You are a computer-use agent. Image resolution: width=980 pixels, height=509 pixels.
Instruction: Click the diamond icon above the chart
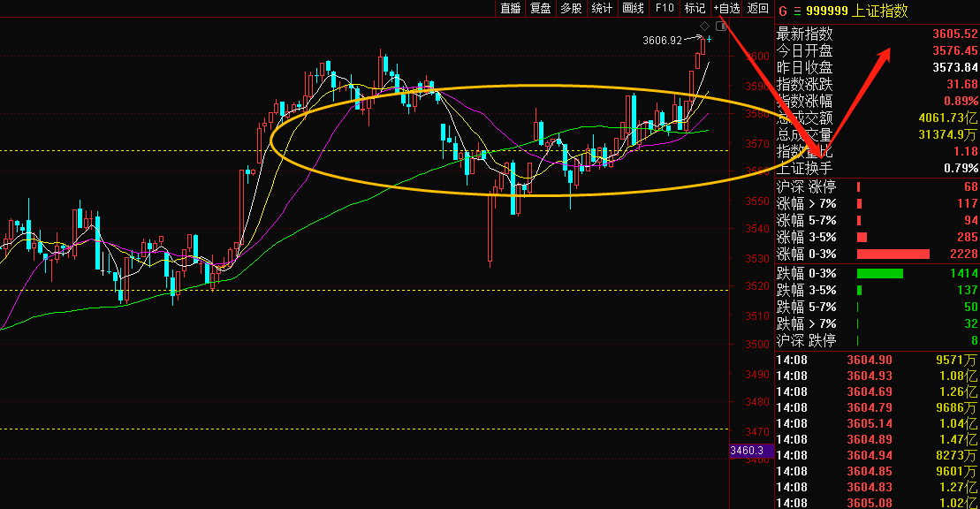(x=705, y=27)
